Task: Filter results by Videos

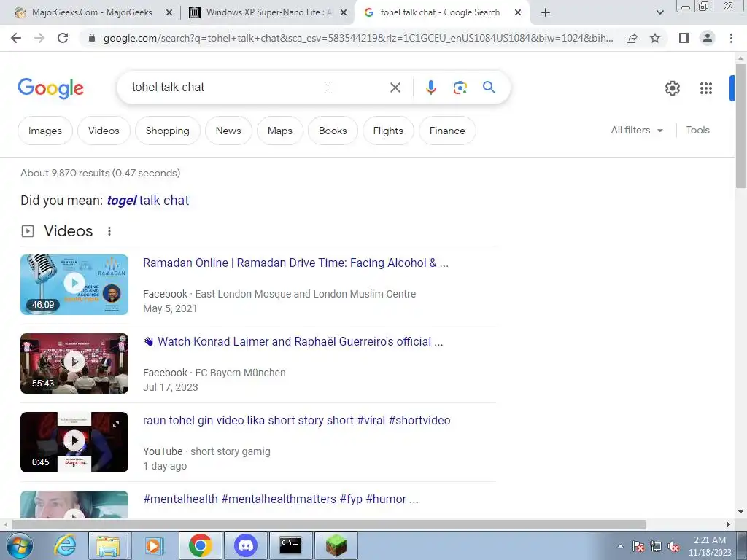Action: pyautogui.click(x=104, y=131)
